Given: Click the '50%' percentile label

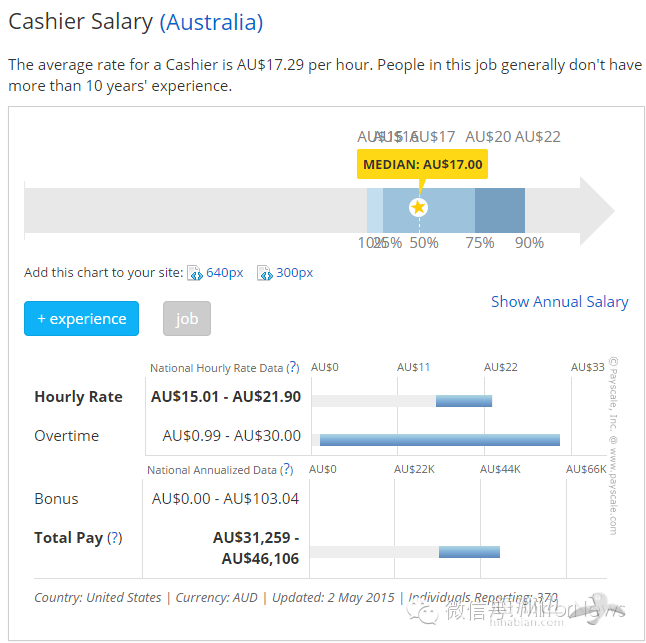Looking at the screenshot, I should click(x=424, y=243).
